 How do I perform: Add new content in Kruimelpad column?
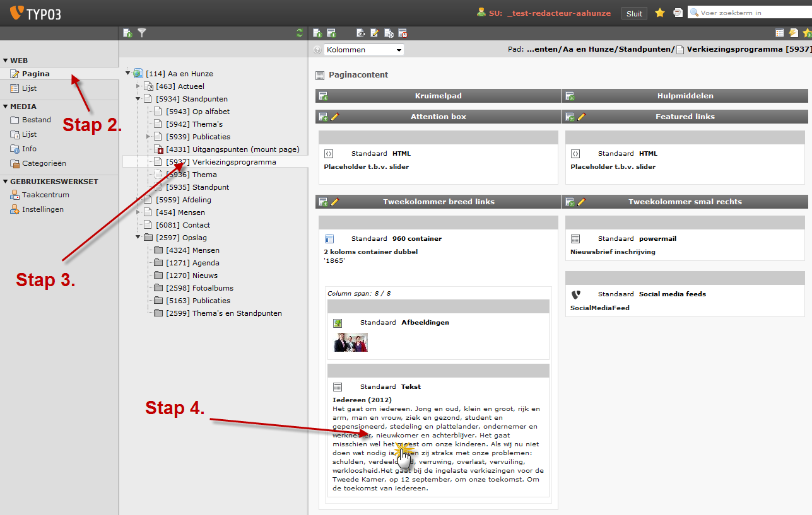pos(323,96)
